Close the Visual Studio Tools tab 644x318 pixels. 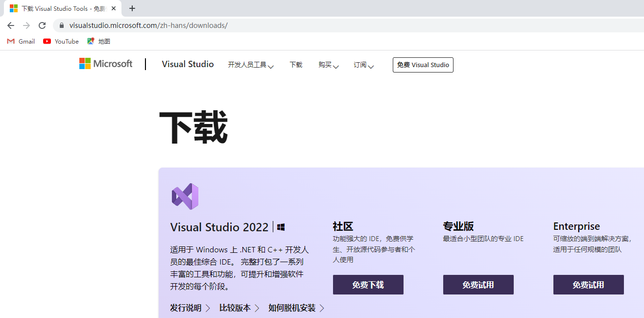tap(114, 8)
